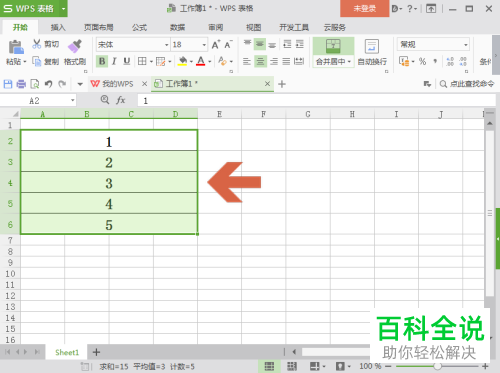Open the WPS 表格 application menu arrow

pyautogui.click(x=63, y=8)
